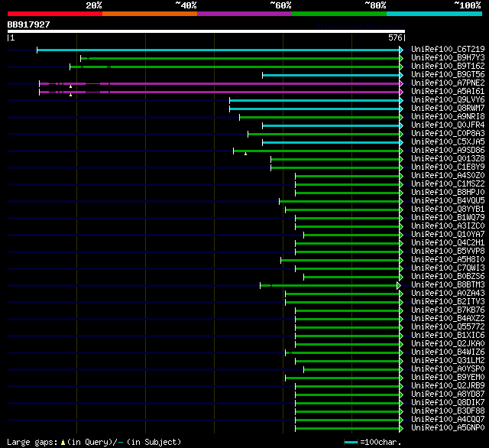The width and height of the screenshot is (489, 448).
Task: Click the UniRef100_A0ZA43 hit label
Action: coord(448,294)
